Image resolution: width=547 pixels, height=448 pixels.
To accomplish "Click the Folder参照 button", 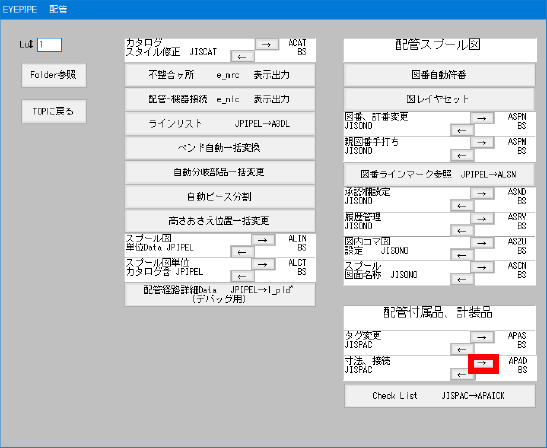I will pos(54,75).
